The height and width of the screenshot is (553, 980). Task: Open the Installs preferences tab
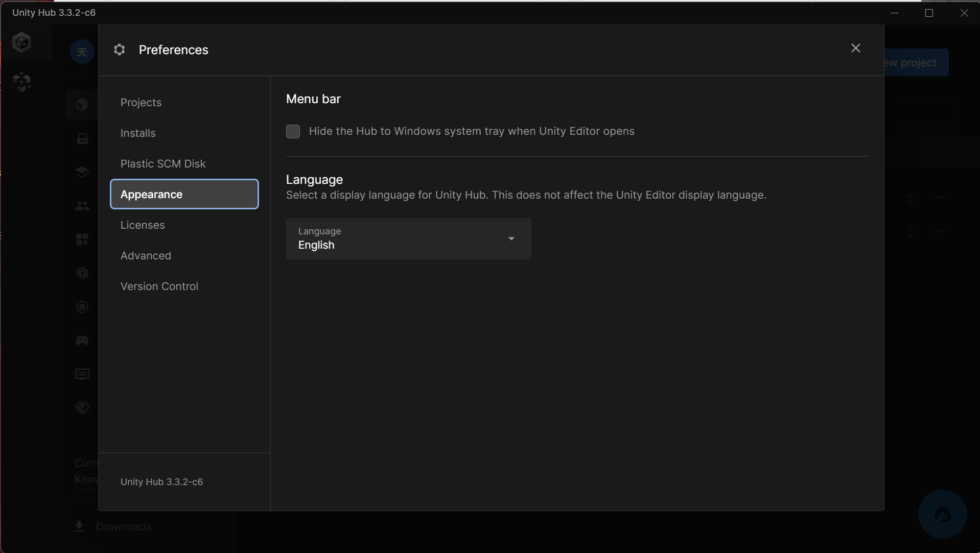(184, 133)
